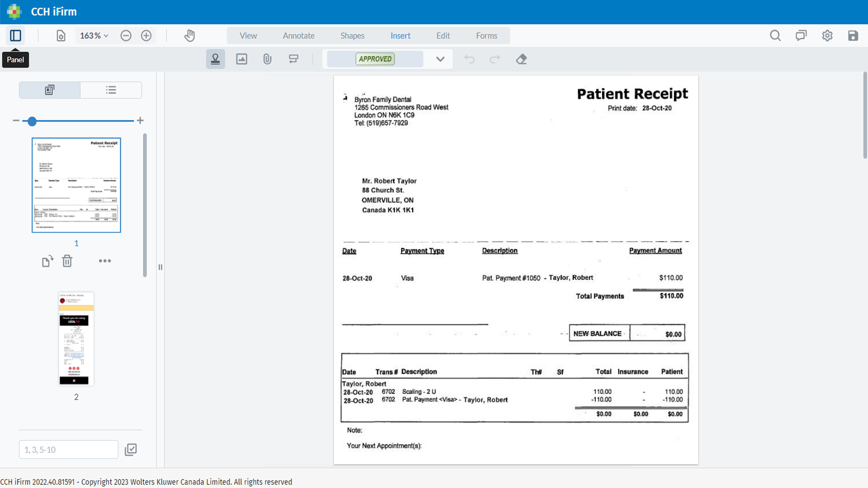The height and width of the screenshot is (488, 868).
Task: Switch to thumbnails view in panel
Action: coord(50,90)
